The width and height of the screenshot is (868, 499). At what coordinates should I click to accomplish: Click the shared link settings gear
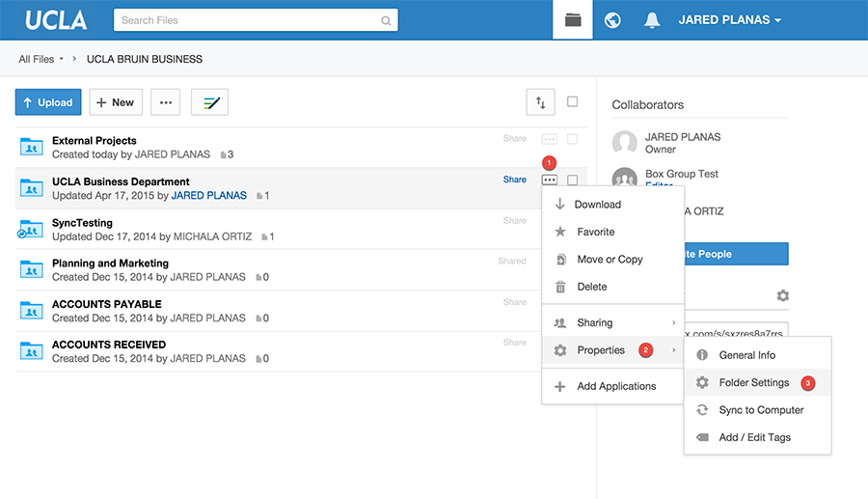[783, 295]
